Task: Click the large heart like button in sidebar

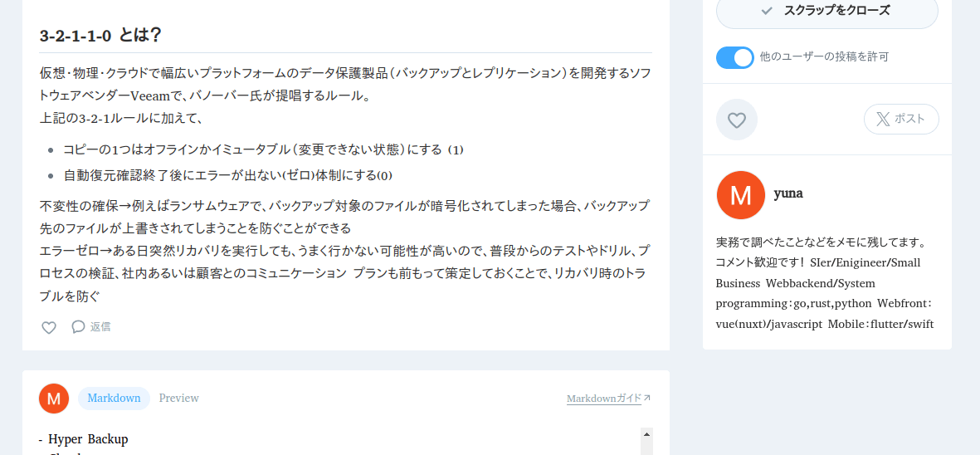Action: tap(737, 120)
